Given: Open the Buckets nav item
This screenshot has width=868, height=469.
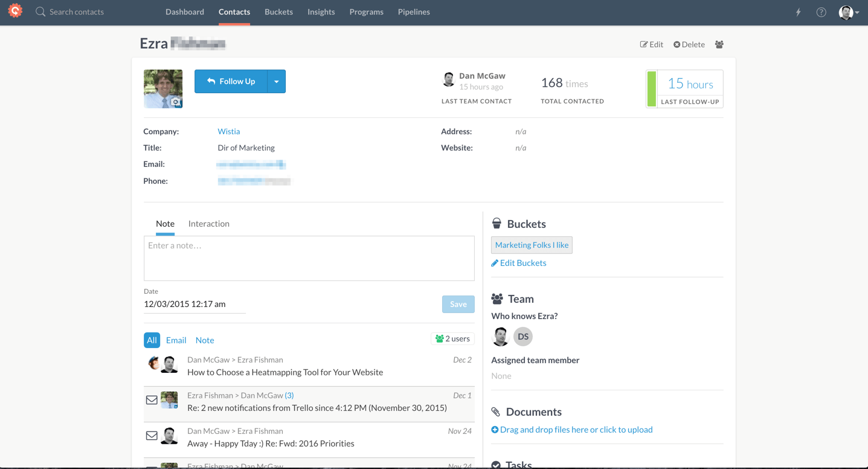Looking at the screenshot, I should pos(278,12).
